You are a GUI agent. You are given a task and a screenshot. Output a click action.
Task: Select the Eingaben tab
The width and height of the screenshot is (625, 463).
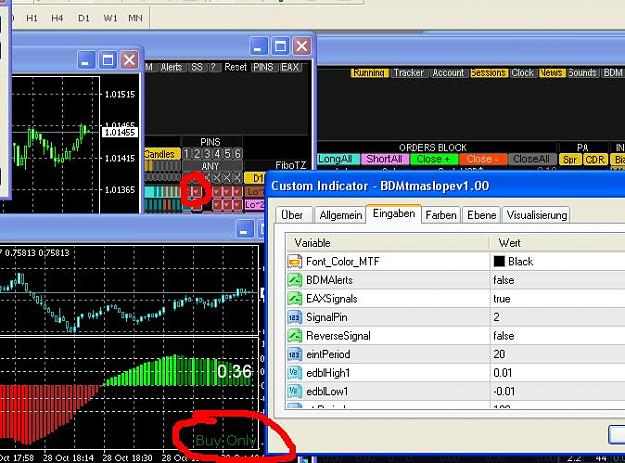[394, 214]
